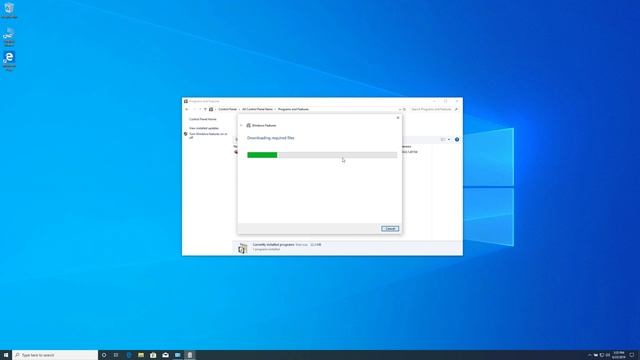Click the taskbar search box
The height and width of the screenshot is (360, 640).
pos(55,355)
